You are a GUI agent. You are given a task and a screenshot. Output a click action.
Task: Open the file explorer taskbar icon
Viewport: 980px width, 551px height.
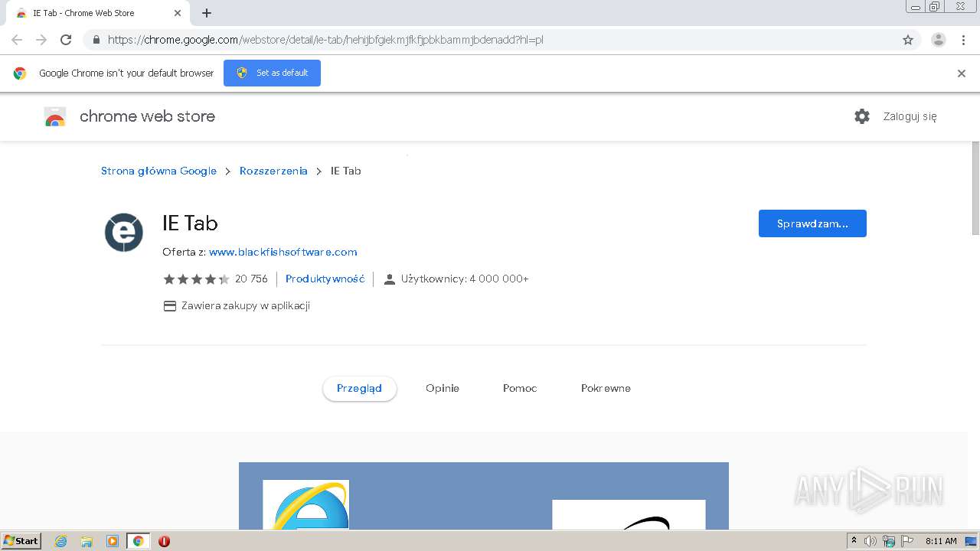pos(87,541)
